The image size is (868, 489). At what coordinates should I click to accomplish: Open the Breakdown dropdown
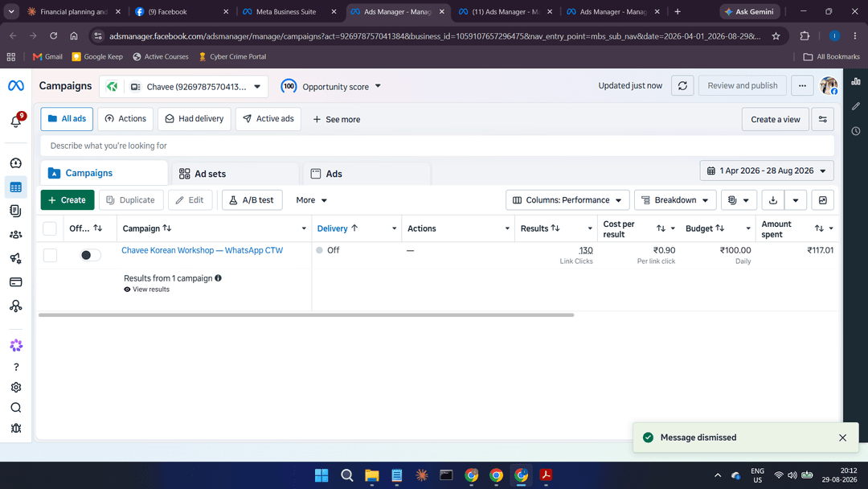coord(675,200)
